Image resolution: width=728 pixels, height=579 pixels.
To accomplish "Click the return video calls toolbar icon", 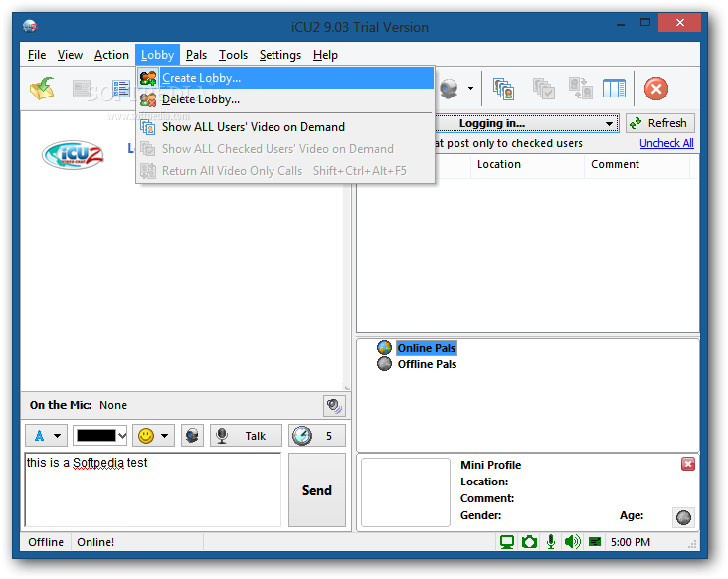I will [581, 89].
